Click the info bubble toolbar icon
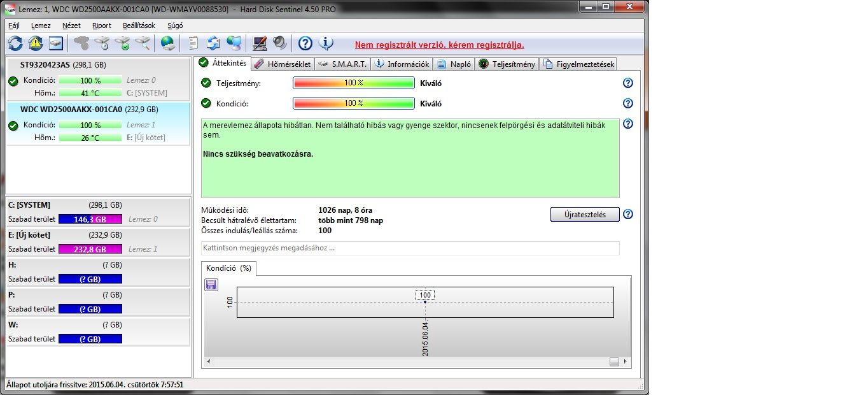The image size is (868, 395). [326, 43]
